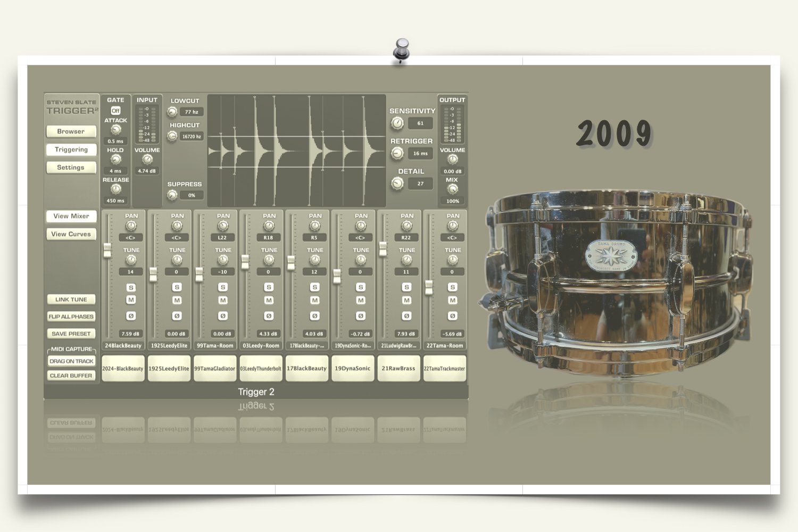Click the Suppress knob
The width and height of the screenshot is (798, 532).
pyautogui.click(x=172, y=195)
